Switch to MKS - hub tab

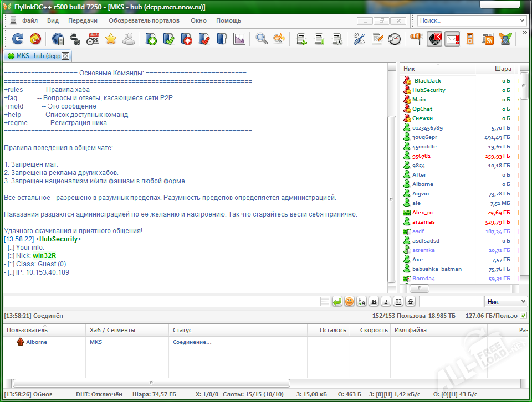[34, 56]
